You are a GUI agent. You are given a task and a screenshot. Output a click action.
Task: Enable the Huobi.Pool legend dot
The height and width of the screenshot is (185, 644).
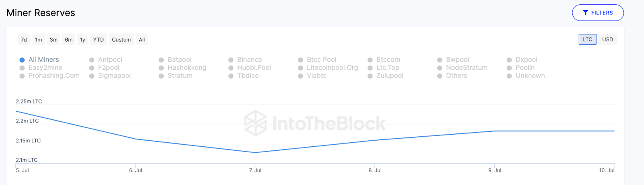pyautogui.click(x=231, y=68)
